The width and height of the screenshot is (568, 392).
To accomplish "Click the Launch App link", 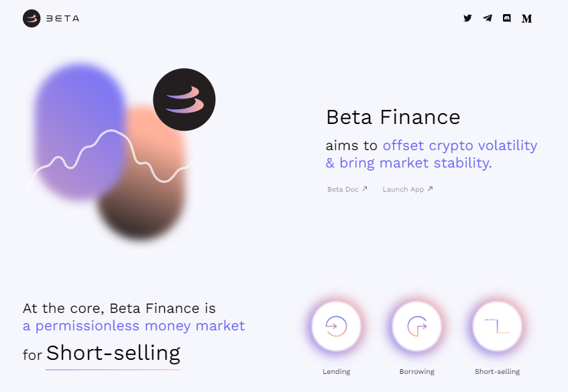I will click(x=403, y=189).
